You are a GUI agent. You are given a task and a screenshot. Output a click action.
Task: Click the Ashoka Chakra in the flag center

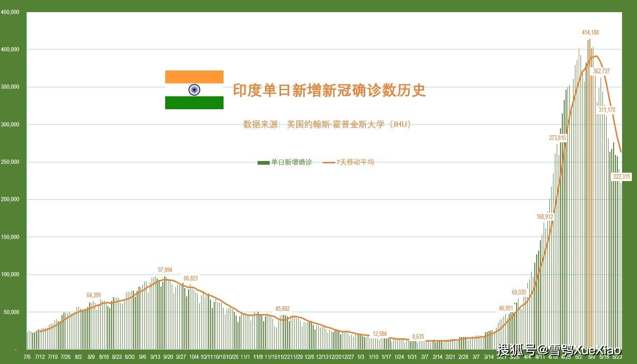pyautogui.click(x=194, y=90)
